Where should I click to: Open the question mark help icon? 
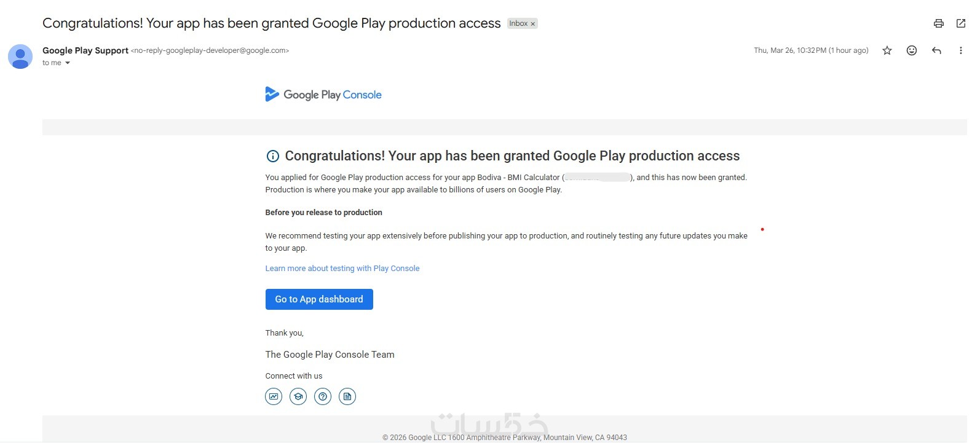[x=323, y=396]
